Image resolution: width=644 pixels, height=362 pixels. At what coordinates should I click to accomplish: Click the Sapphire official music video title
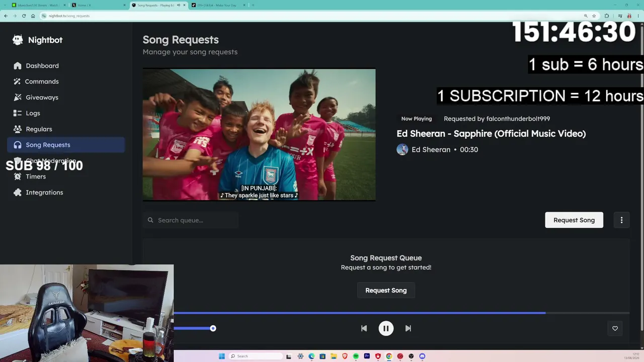(491, 134)
